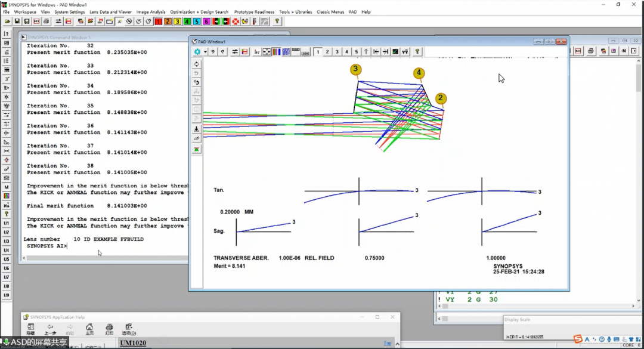The height and width of the screenshot is (349, 644).
Task: Click the undo arrow in PAD toolbar
Action: 213,52
